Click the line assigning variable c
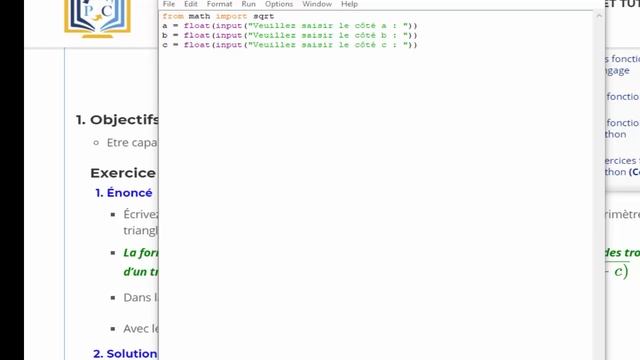 (x=290, y=45)
